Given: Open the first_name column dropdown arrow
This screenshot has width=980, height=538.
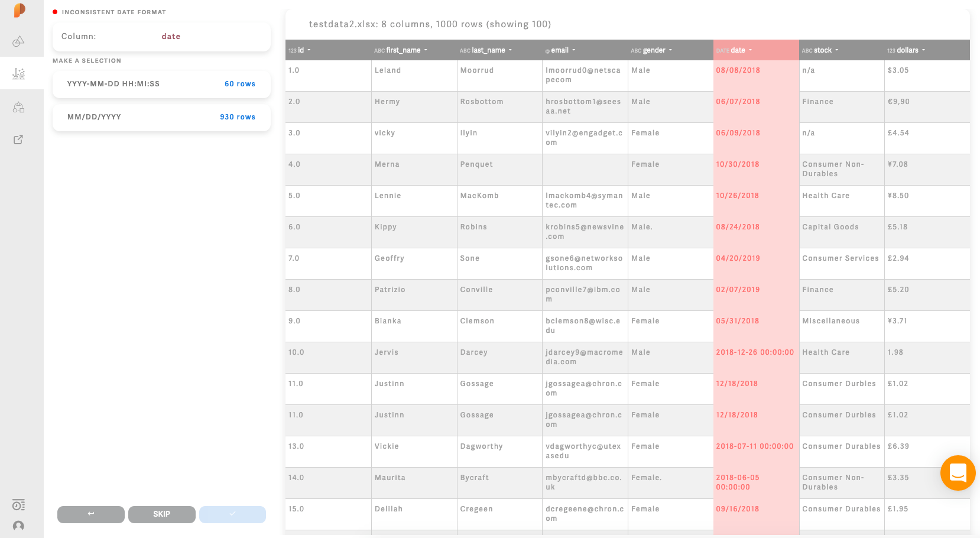Looking at the screenshot, I should [426, 50].
